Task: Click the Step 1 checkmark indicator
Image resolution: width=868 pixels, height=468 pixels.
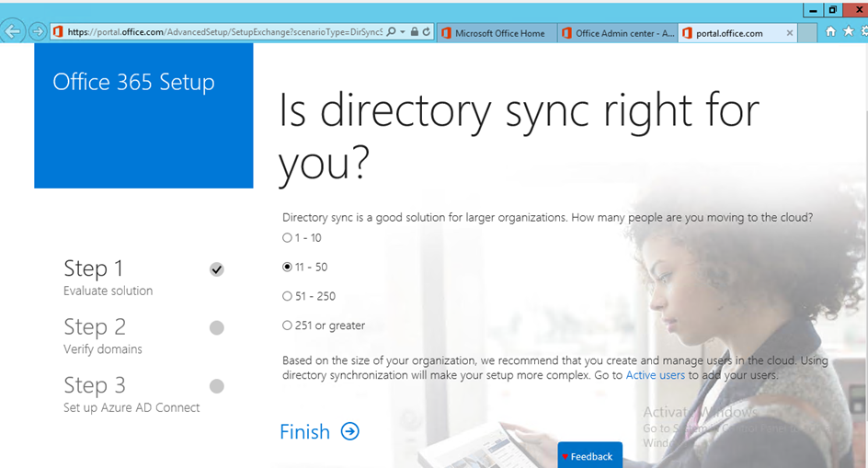Action: pos(216,269)
